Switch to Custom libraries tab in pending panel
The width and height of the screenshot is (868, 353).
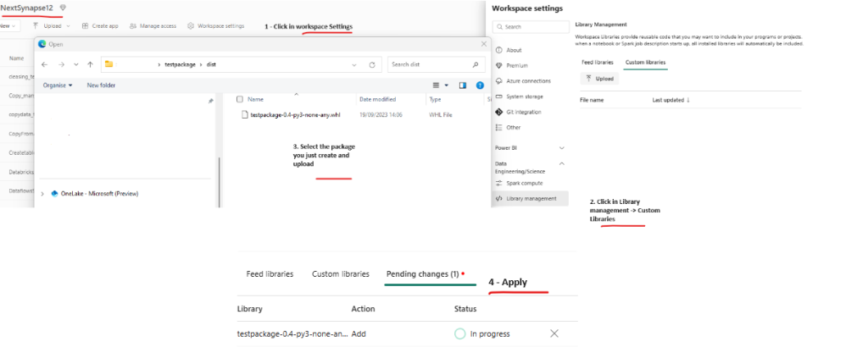(x=341, y=274)
